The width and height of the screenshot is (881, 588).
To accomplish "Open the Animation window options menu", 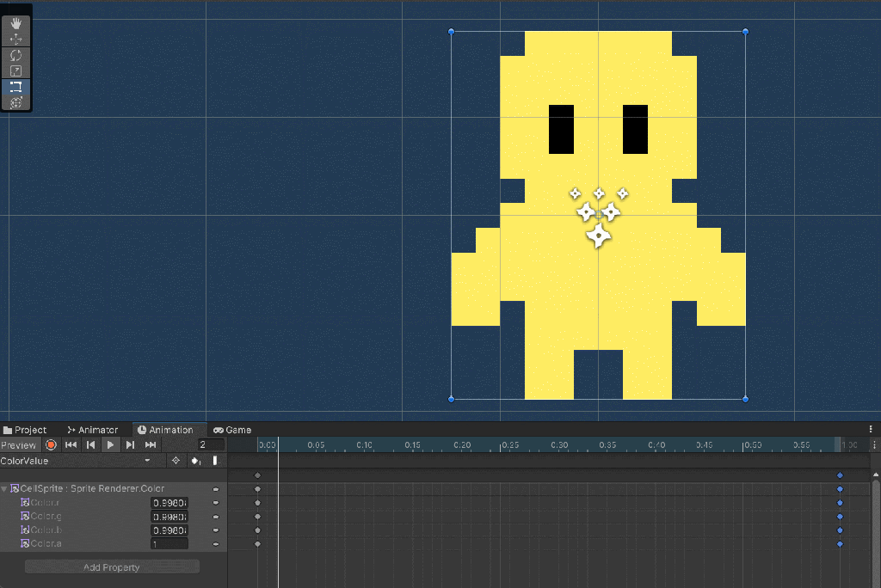I will [x=872, y=429].
